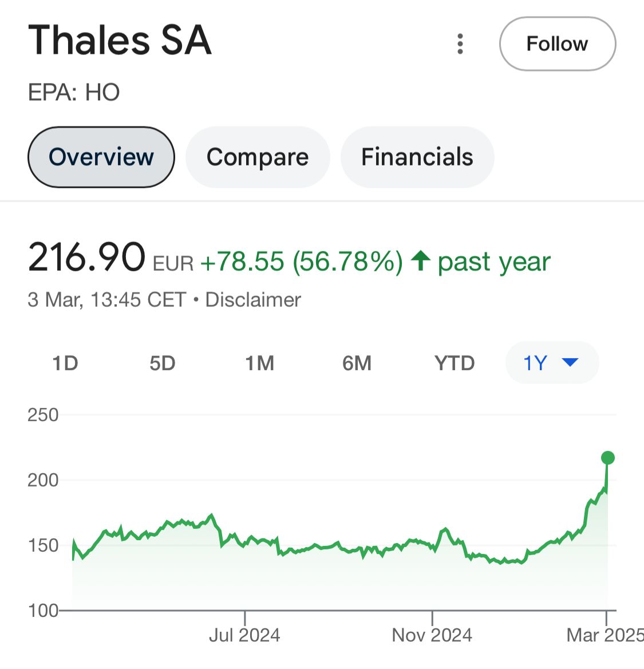
Task: Select the 1M time range
Action: [259, 363]
